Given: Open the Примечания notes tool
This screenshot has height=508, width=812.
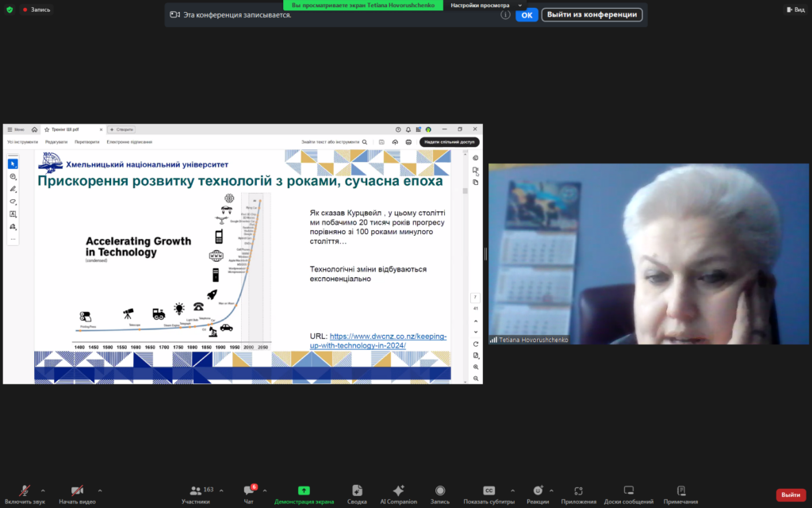Looking at the screenshot, I should click(680, 494).
